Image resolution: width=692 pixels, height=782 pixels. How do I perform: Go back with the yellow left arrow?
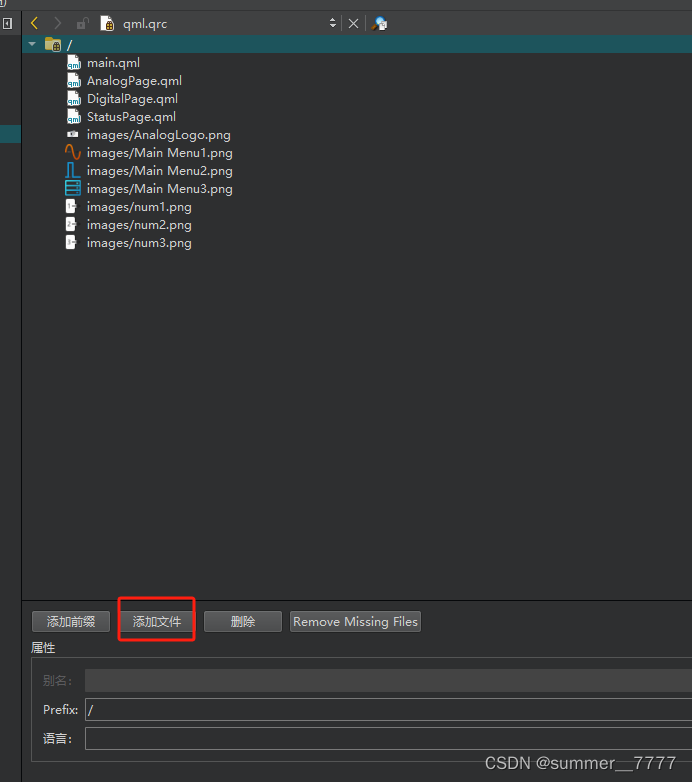point(34,23)
